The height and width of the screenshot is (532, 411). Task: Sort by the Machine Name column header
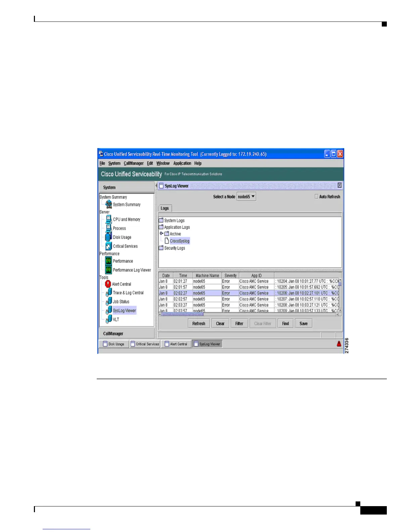[207, 275]
